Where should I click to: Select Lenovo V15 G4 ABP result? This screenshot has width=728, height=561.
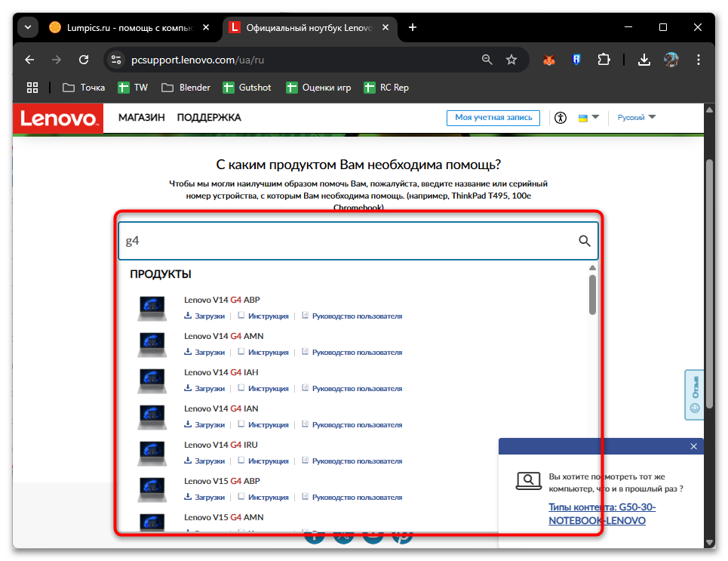222,481
